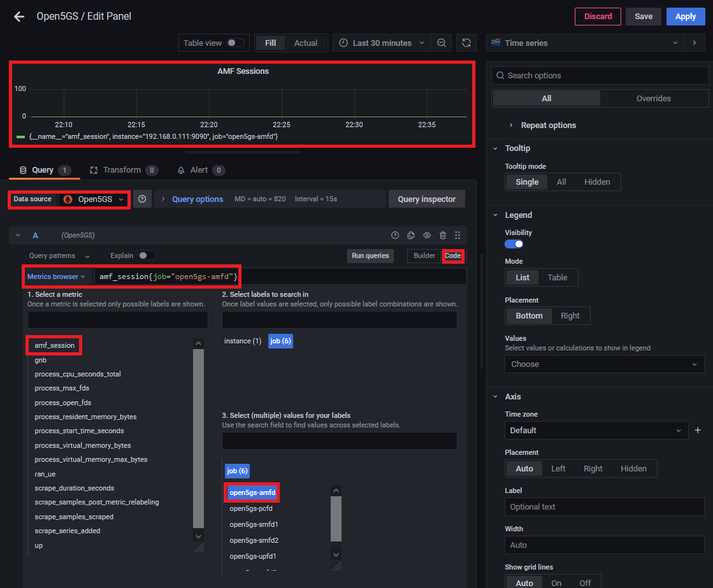Add time zone with plus icon
The image size is (713, 588).
tap(698, 430)
